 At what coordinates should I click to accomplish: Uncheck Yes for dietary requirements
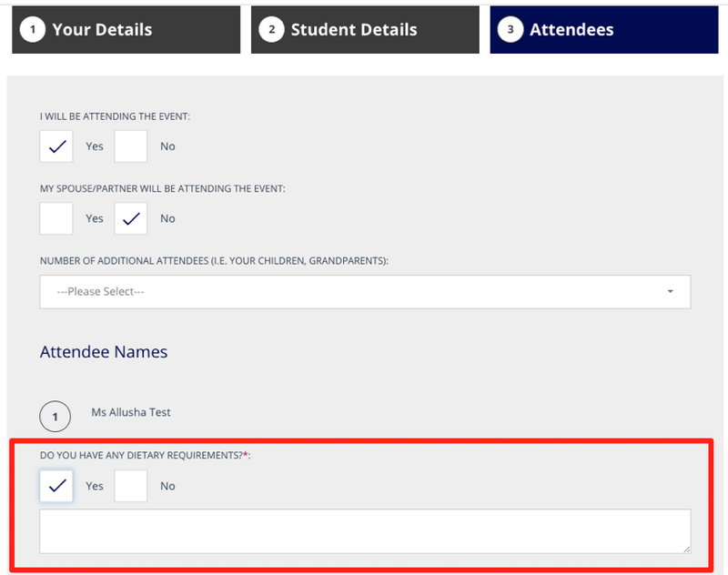coord(56,486)
